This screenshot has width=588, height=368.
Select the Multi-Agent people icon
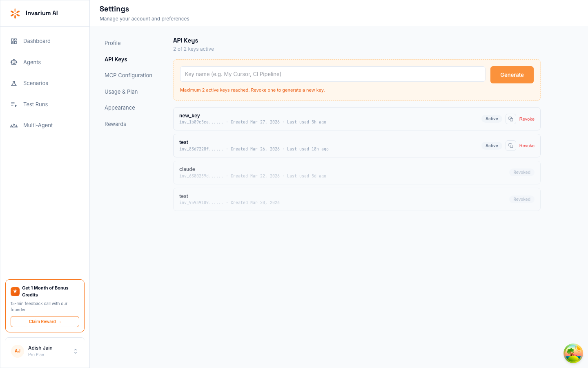(x=13, y=125)
